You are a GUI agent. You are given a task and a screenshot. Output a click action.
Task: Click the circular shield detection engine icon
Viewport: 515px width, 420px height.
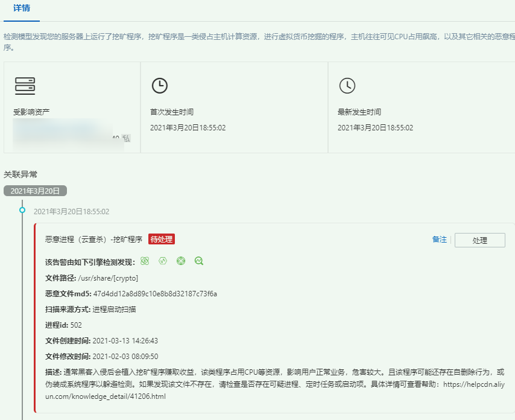tap(180, 261)
